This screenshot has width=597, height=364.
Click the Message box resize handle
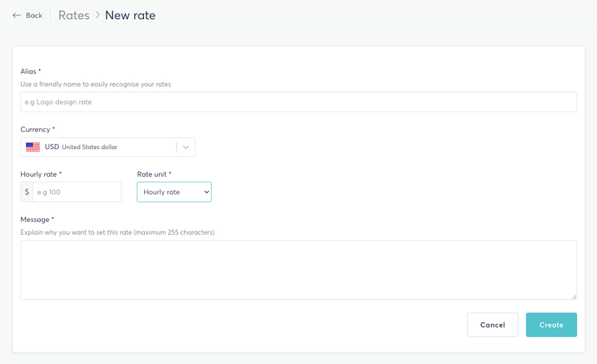tap(574, 296)
